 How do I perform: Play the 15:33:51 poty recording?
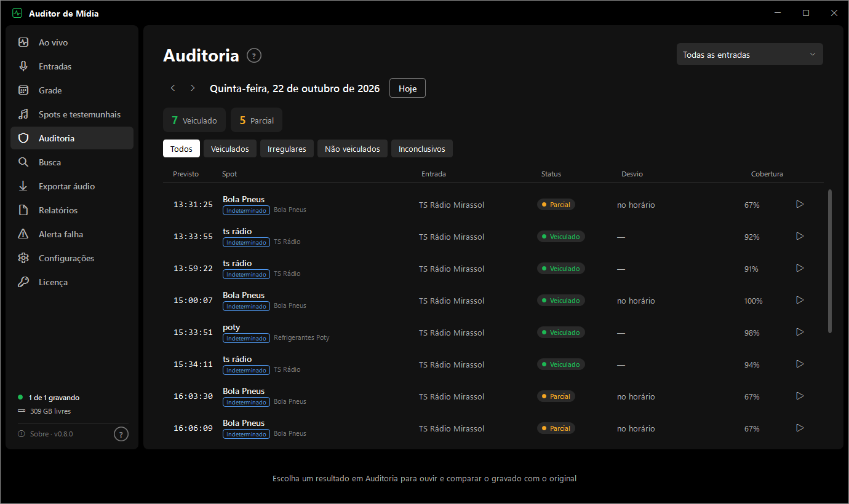click(x=800, y=332)
